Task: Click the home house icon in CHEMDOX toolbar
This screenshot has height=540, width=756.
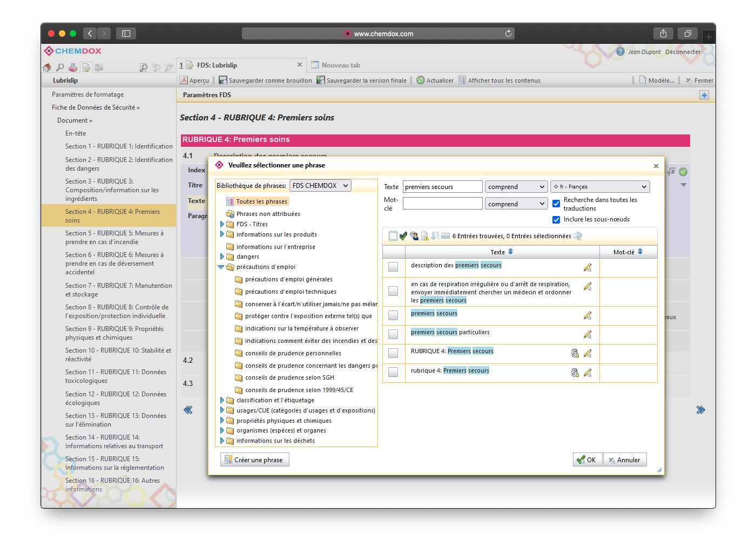Action: (x=47, y=67)
